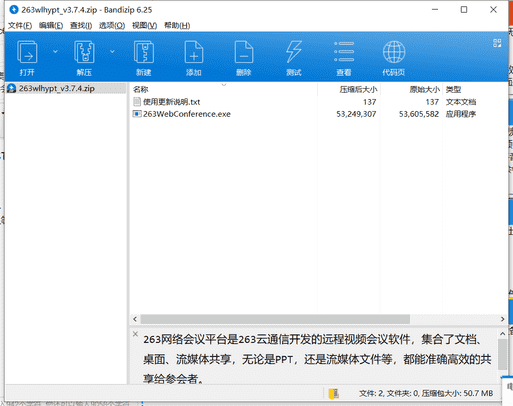Click the horizontal scrollbar right arrow
513x406 pixels.
[502, 319]
